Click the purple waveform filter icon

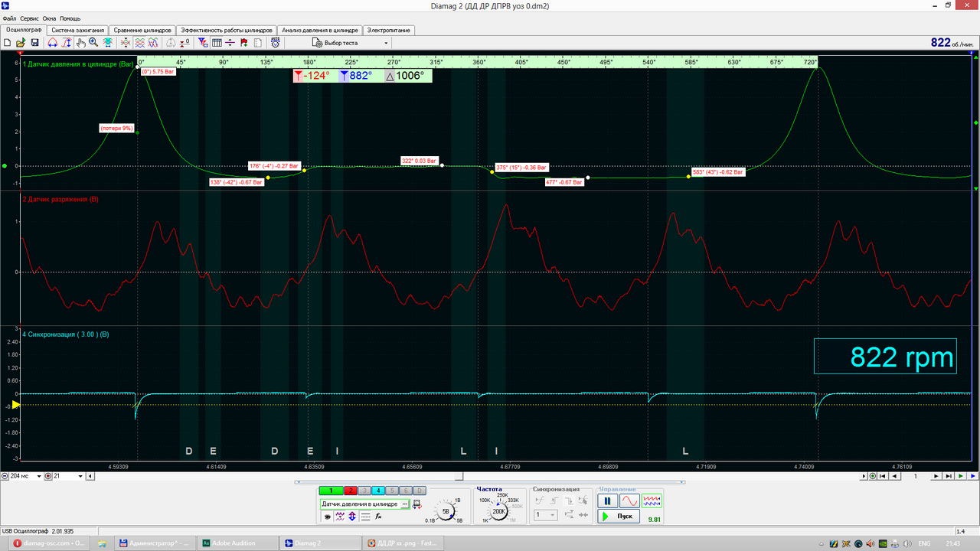[x=340, y=517]
